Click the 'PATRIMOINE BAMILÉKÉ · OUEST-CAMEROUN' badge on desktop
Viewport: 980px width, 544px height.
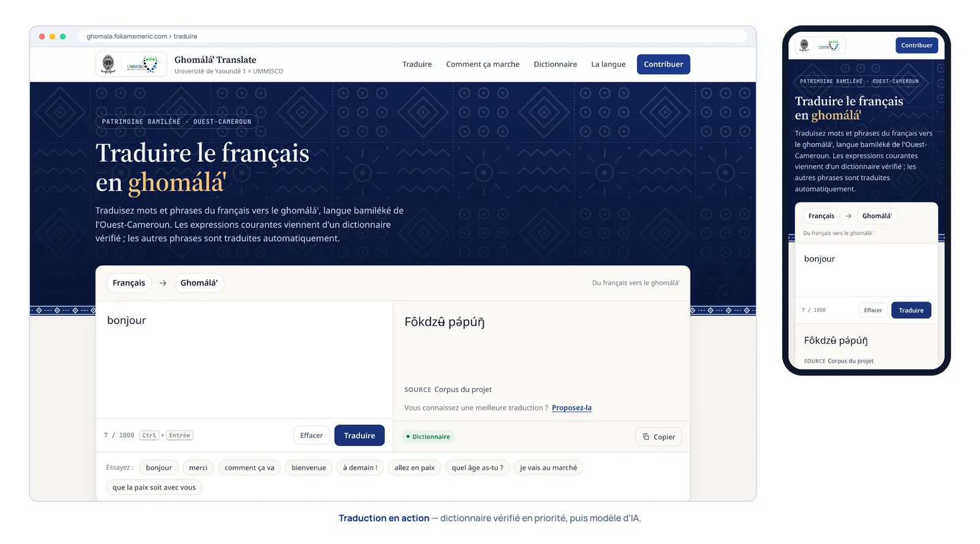coord(176,122)
